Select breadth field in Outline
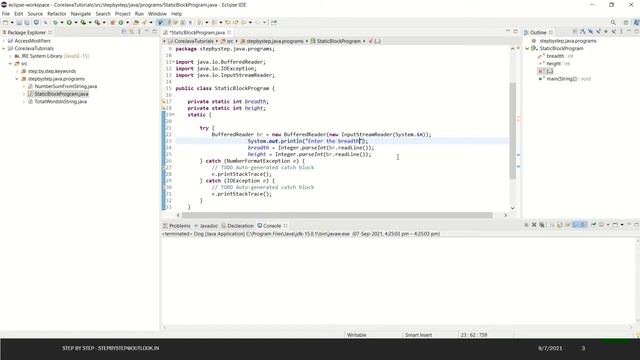The image size is (640, 360). pyautogui.click(x=555, y=56)
